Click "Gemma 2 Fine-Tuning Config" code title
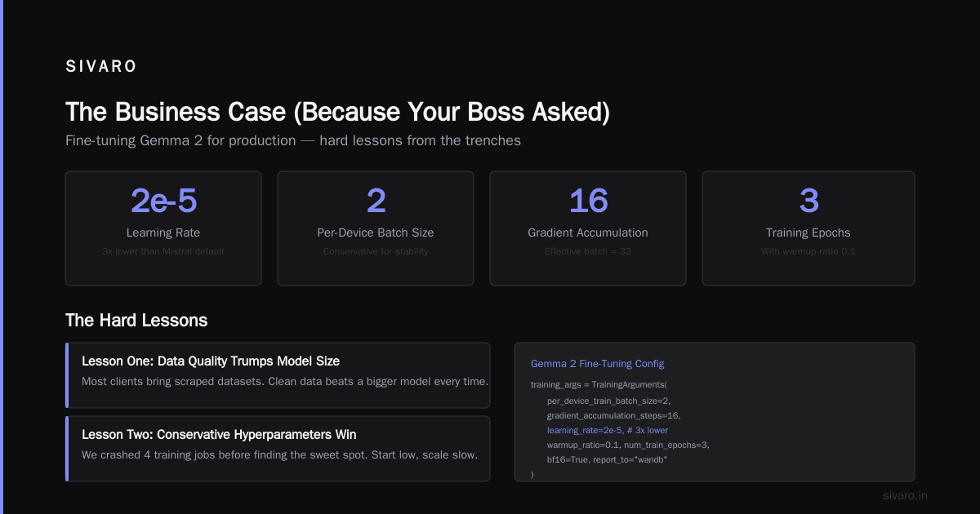The height and width of the screenshot is (514, 980). tap(598, 363)
